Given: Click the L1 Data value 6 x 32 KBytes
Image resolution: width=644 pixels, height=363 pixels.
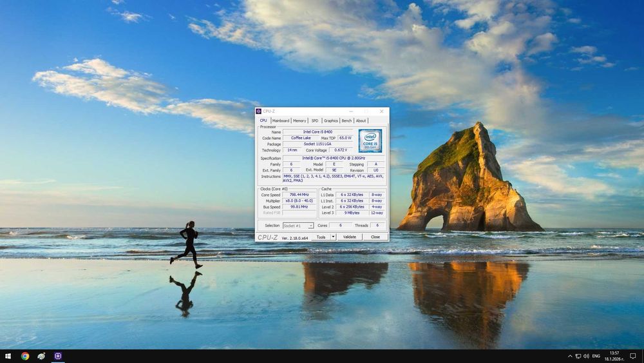Looking at the screenshot, I should (x=352, y=195).
